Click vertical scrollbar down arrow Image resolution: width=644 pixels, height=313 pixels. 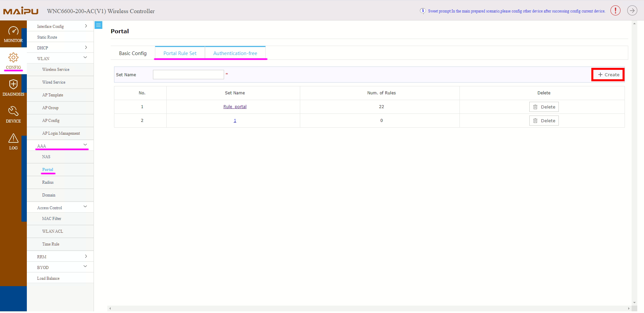(x=634, y=303)
